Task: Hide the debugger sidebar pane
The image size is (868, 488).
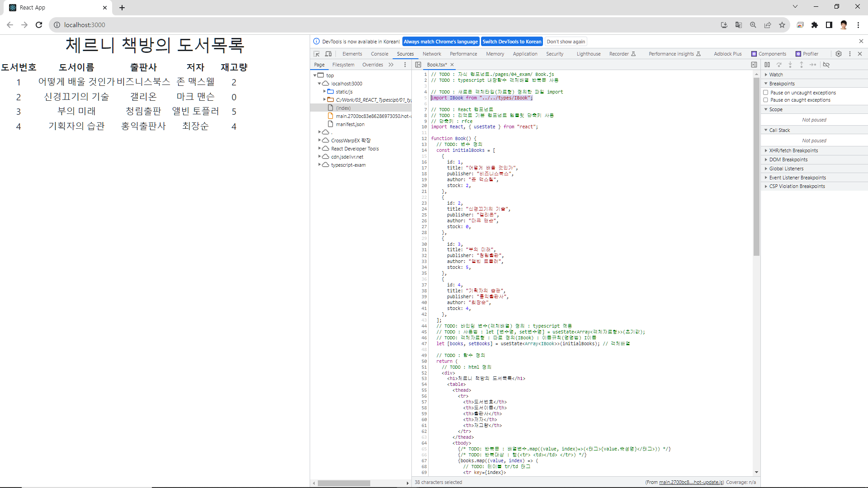Action: pyautogui.click(x=754, y=65)
